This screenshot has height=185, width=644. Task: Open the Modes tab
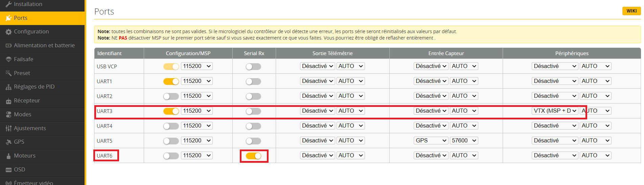(x=22, y=115)
